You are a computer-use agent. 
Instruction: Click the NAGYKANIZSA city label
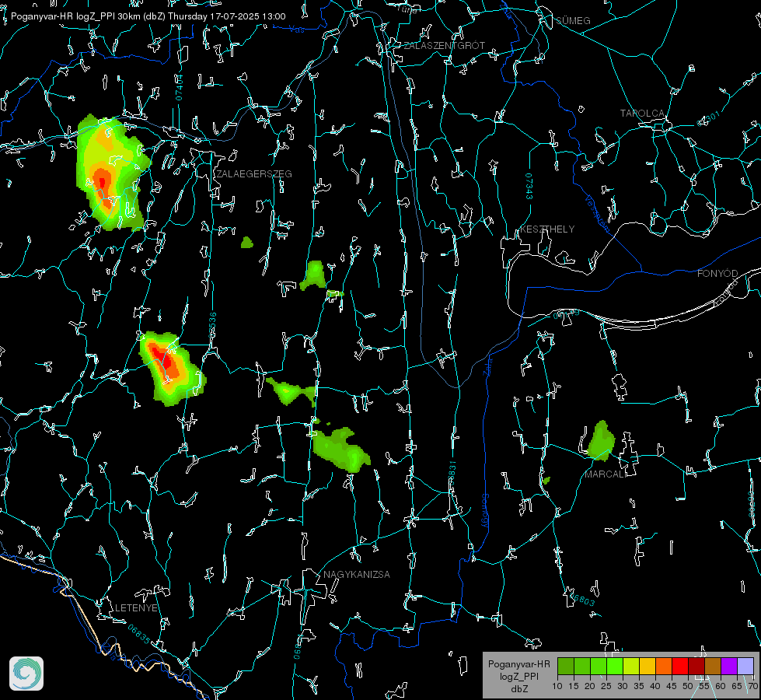357,574
